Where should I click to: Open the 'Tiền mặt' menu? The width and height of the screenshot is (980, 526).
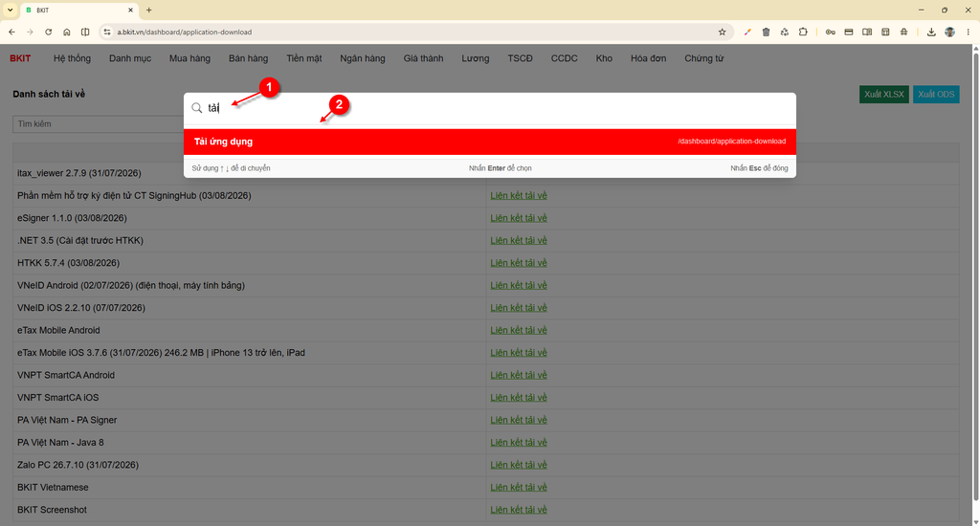(303, 58)
